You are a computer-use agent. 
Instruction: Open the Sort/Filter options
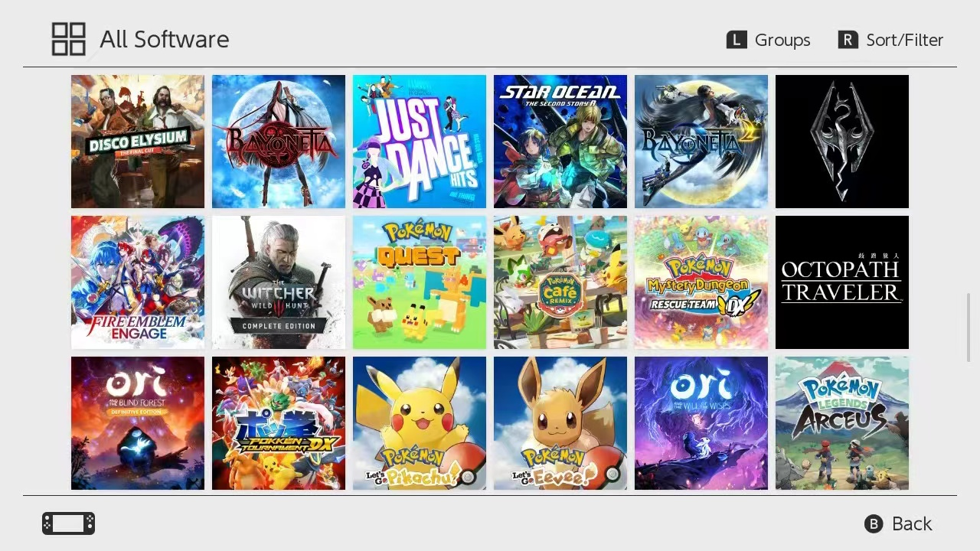pyautogui.click(x=890, y=40)
